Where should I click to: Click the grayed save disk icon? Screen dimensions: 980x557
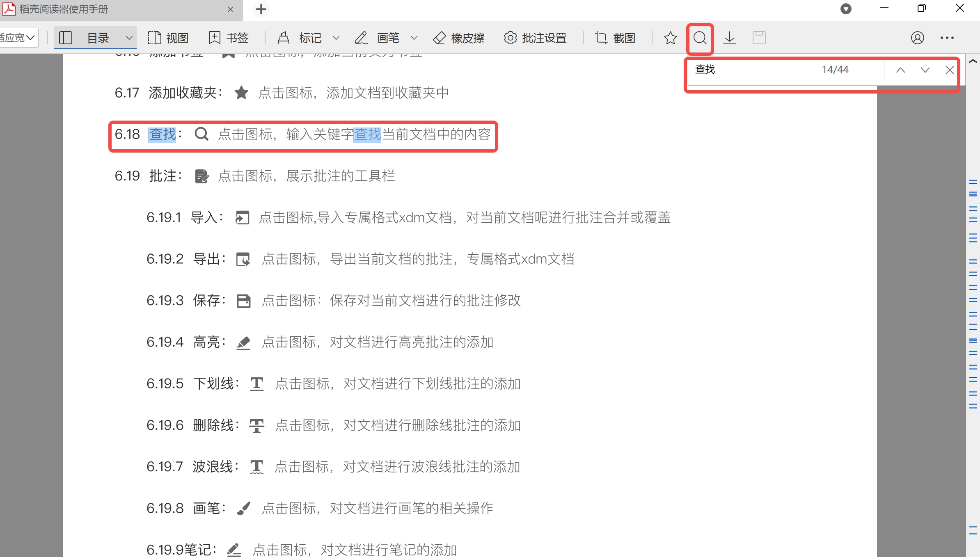[759, 38]
